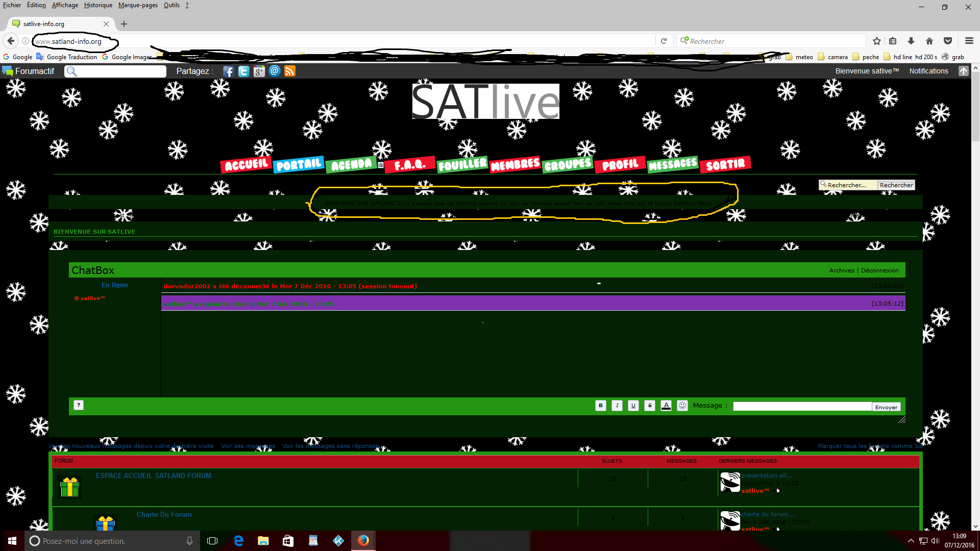
Task: Open the Édition menu
Action: coord(36,5)
